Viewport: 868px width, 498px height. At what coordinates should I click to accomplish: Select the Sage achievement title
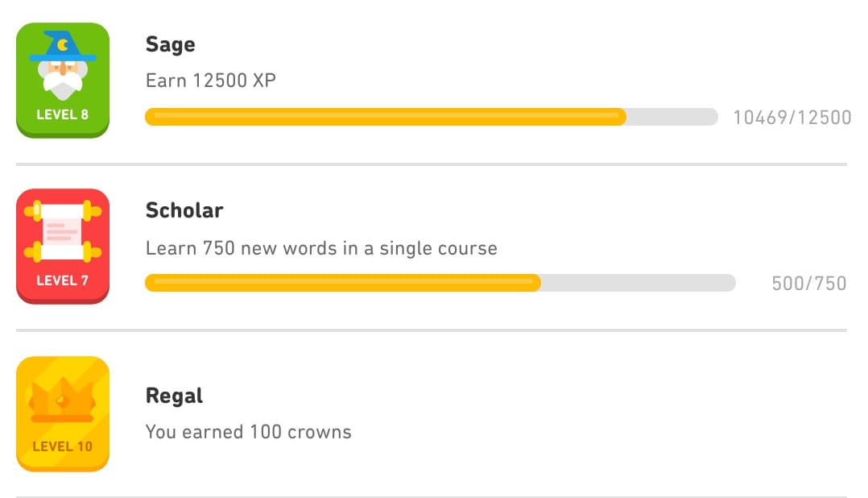tap(170, 44)
